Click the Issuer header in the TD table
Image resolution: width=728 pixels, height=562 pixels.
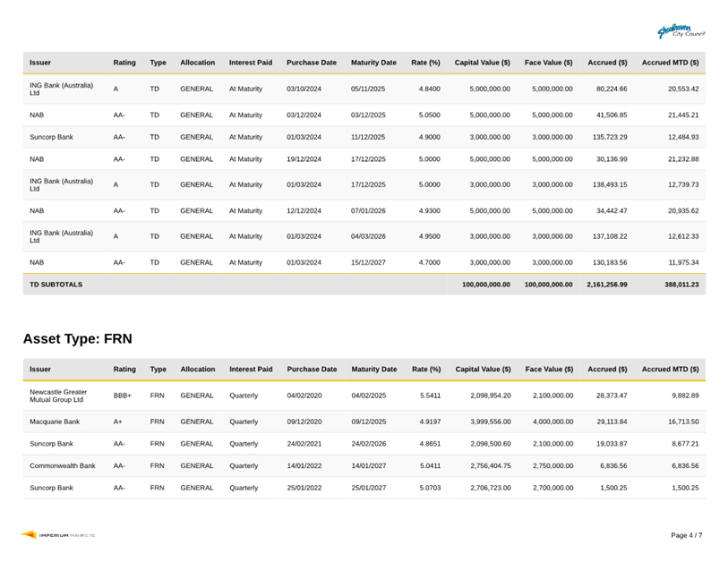[40, 63]
